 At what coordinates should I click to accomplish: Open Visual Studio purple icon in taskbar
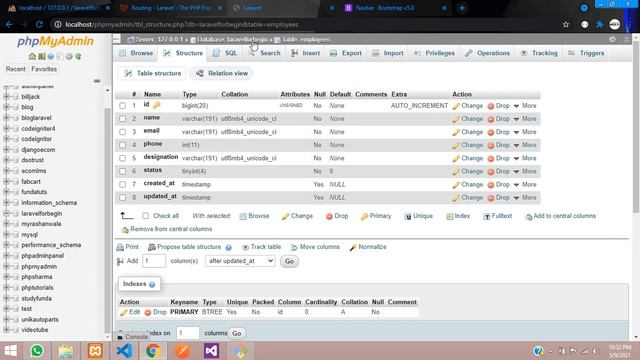pyautogui.click(x=211, y=351)
